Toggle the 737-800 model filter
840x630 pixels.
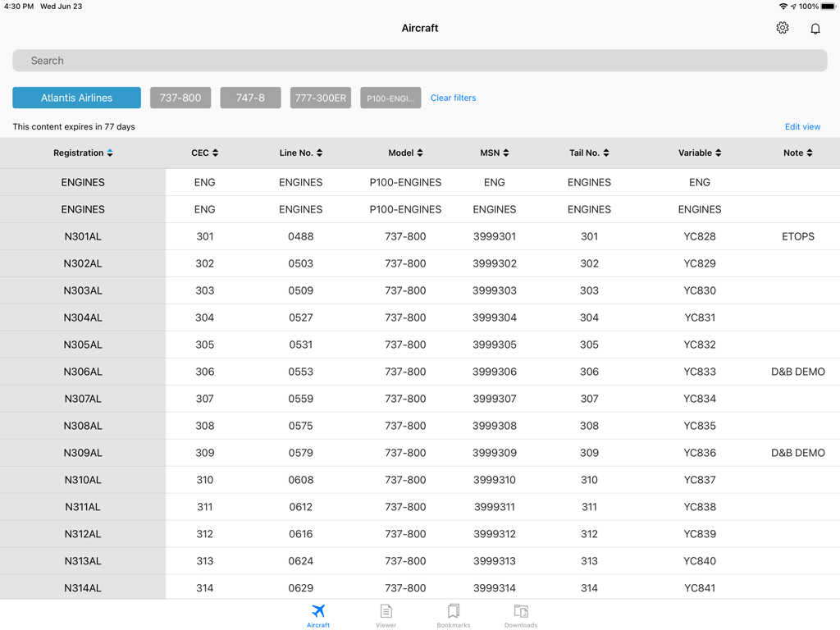[180, 98]
